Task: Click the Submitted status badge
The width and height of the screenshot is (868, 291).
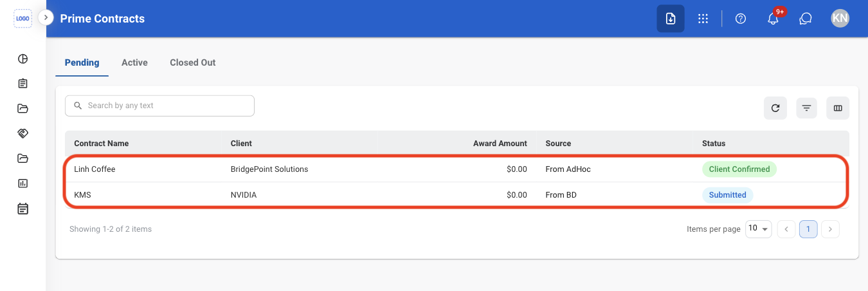Action: click(727, 195)
